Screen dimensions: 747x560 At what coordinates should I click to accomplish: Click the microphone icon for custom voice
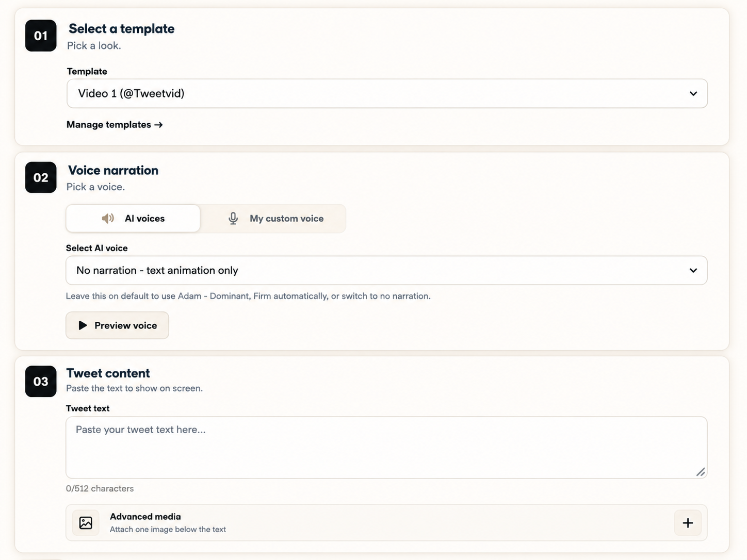(x=233, y=219)
